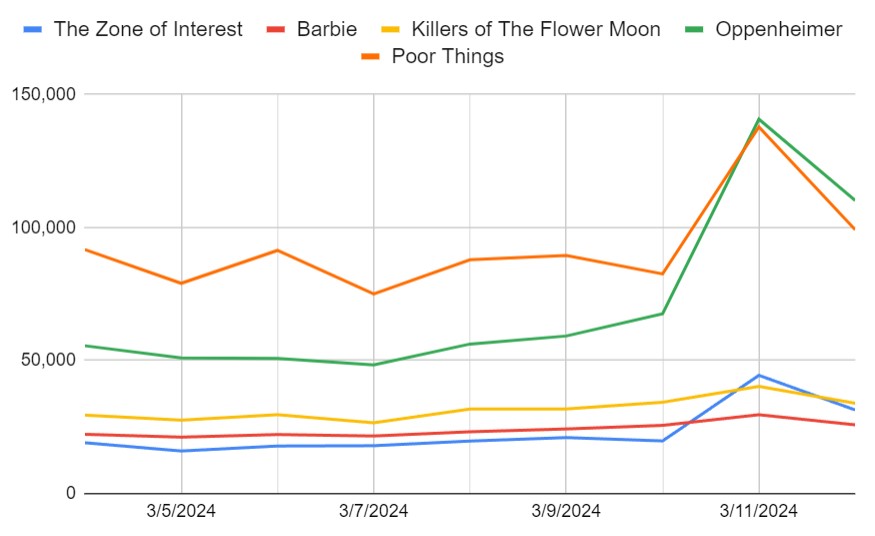Select the Poor Things legend label
The image size is (875, 536).
448,56
